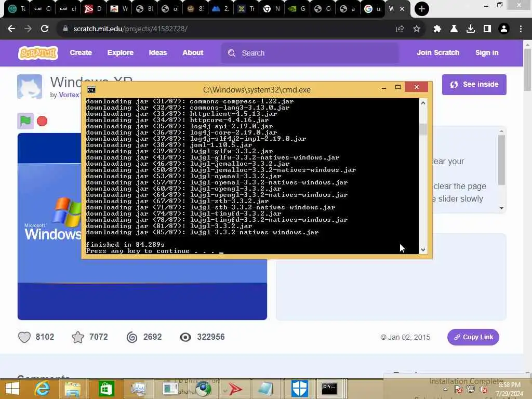Screen dimensions: 532x399
Task: Switch to the first browser tab
Action: coord(16,9)
